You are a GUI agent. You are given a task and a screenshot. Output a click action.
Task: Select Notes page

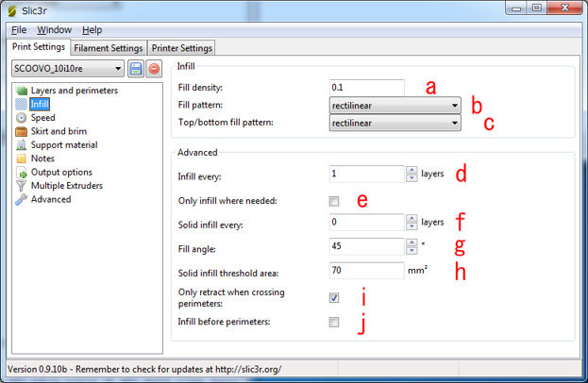[x=42, y=158]
